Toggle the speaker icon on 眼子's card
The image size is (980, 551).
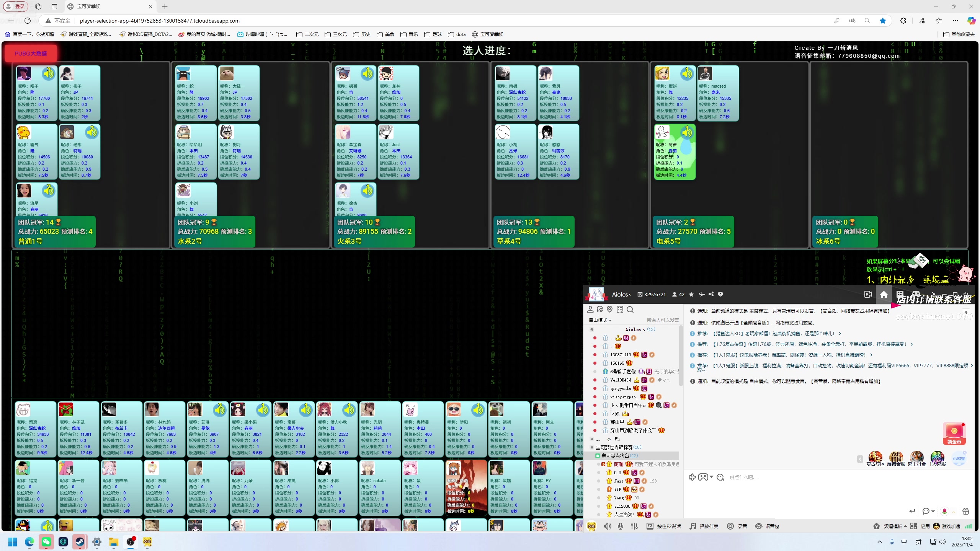point(49,73)
